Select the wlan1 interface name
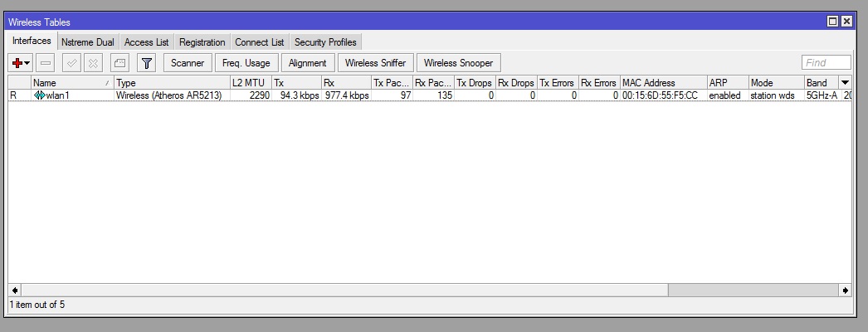This screenshot has width=868, height=332. point(57,95)
